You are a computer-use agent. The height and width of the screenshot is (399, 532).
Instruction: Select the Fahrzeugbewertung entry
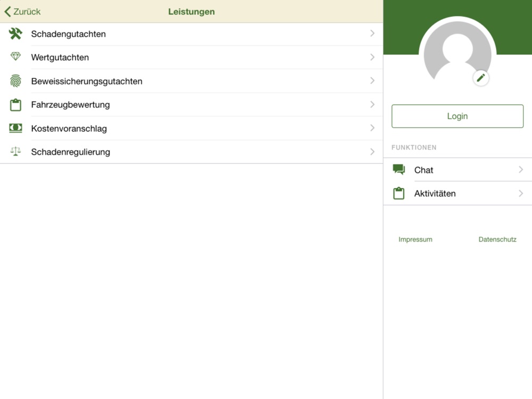(192, 104)
